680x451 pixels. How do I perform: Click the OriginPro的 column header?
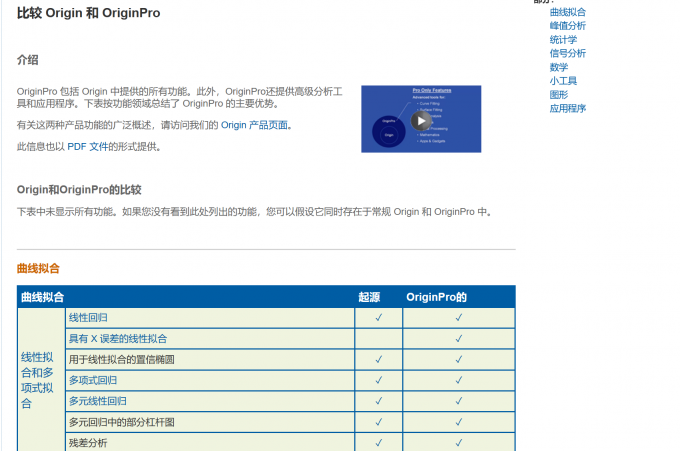pos(436,297)
